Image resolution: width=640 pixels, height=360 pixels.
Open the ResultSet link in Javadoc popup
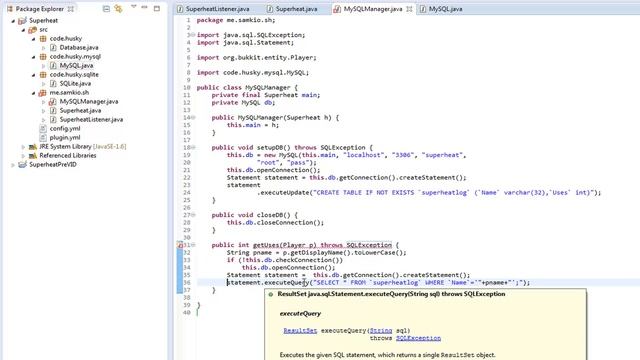pos(300,331)
